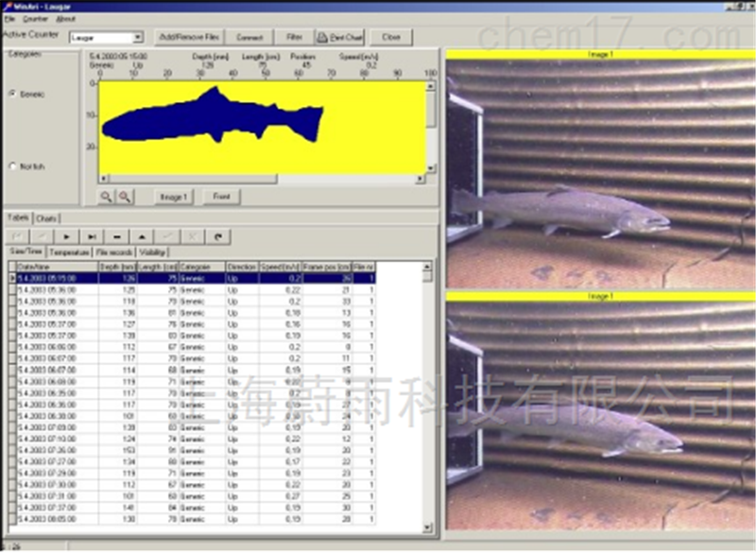Image resolution: width=756 pixels, height=553 pixels.
Task: Click the Print Chart printer button
Action: (x=339, y=38)
